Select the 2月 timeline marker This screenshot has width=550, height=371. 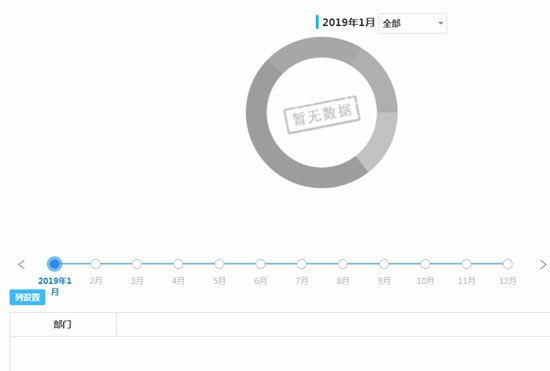click(96, 264)
